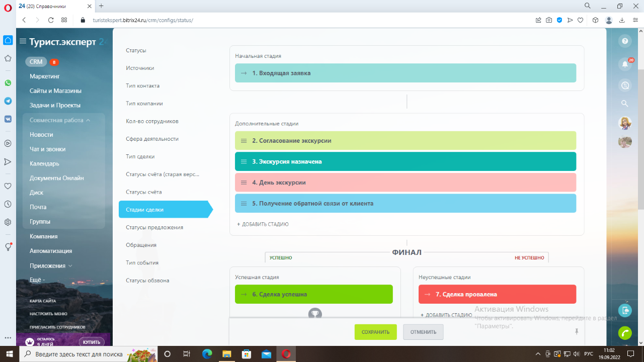The width and height of the screenshot is (644, 362).
Task: Open Opera player icon in sidebar
Action: click(8, 143)
